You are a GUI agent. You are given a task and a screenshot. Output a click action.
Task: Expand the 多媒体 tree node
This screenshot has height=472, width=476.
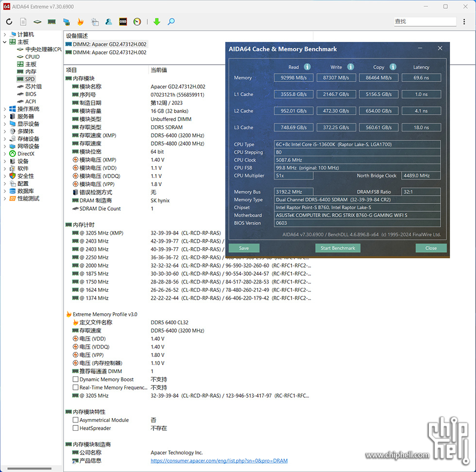click(x=4, y=132)
